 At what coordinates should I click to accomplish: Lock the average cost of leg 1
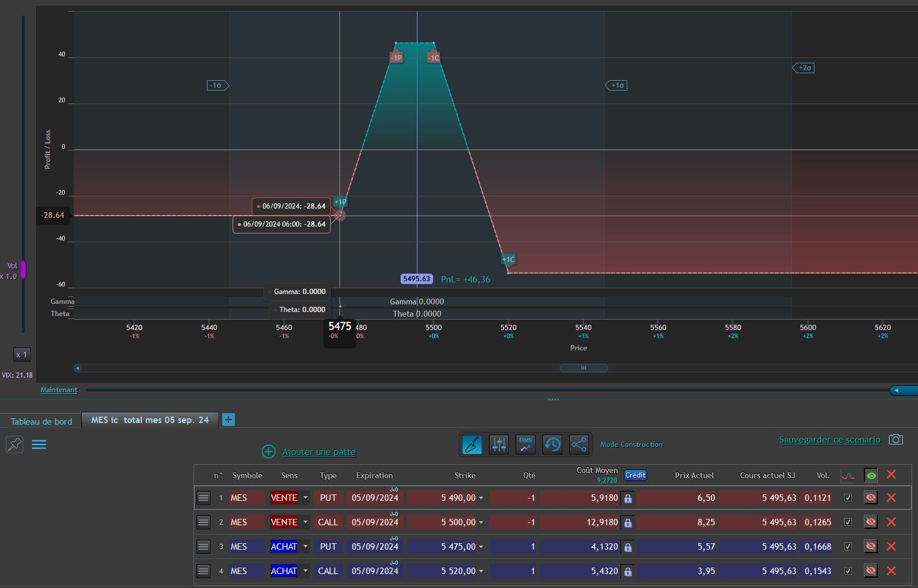click(x=628, y=499)
